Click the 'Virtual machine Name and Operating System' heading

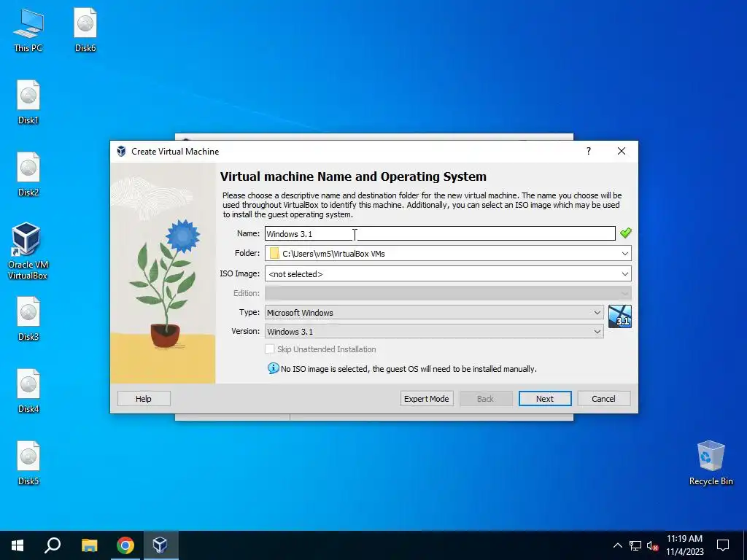pyautogui.click(x=353, y=176)
